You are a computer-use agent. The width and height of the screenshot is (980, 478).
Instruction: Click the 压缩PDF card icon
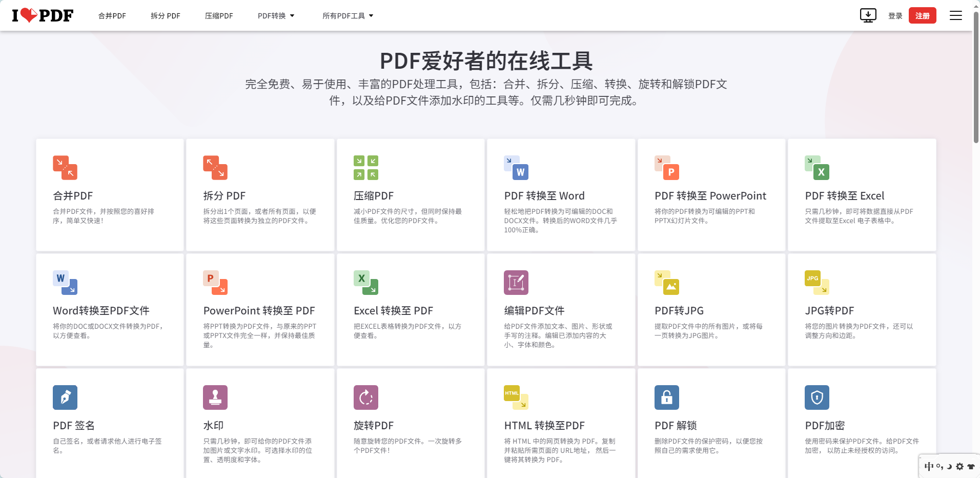pyautogui.click(x=366, y=168)
